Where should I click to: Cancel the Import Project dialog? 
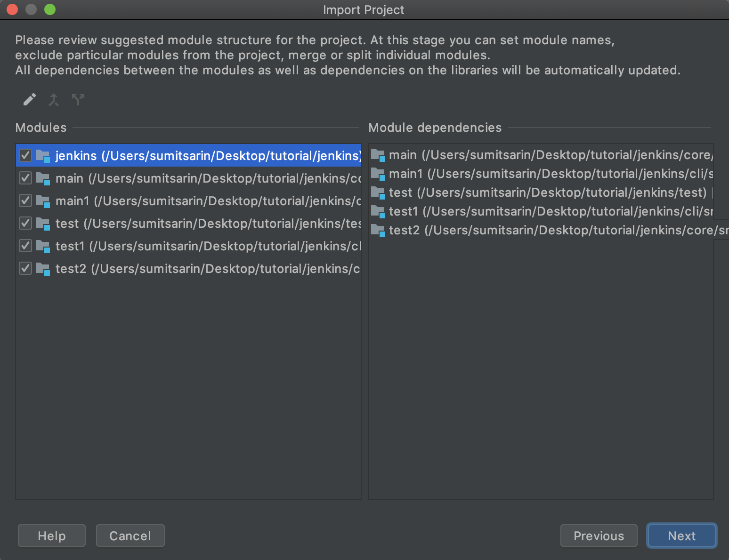130,536
